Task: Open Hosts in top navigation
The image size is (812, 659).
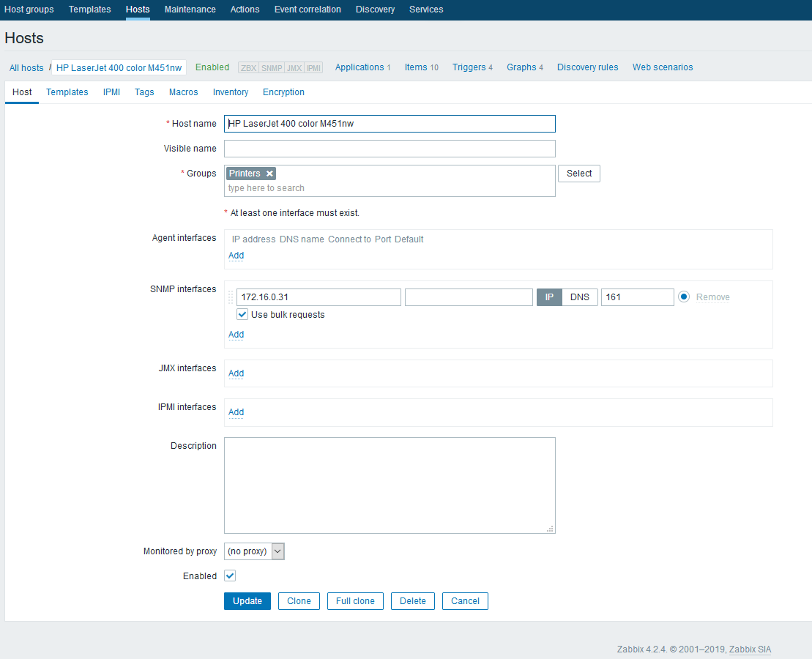Action: coord(138,10)
